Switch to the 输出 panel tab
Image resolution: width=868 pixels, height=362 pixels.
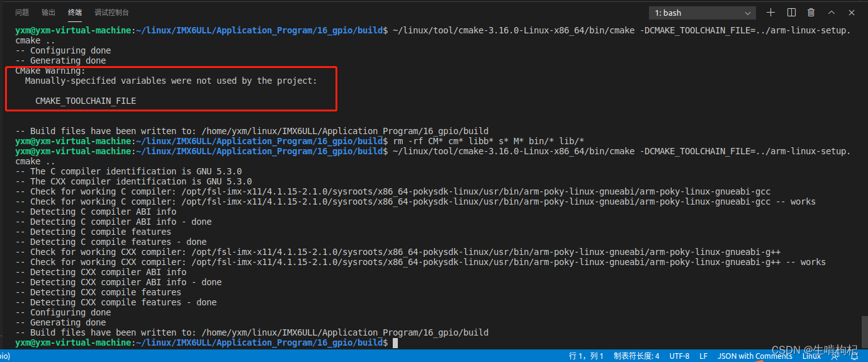click(x=48, y=13)
